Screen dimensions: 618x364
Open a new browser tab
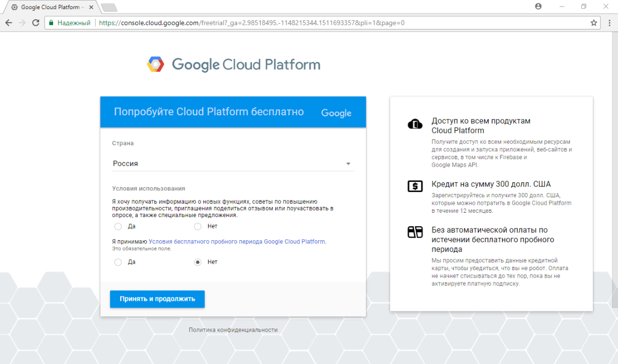109,8
